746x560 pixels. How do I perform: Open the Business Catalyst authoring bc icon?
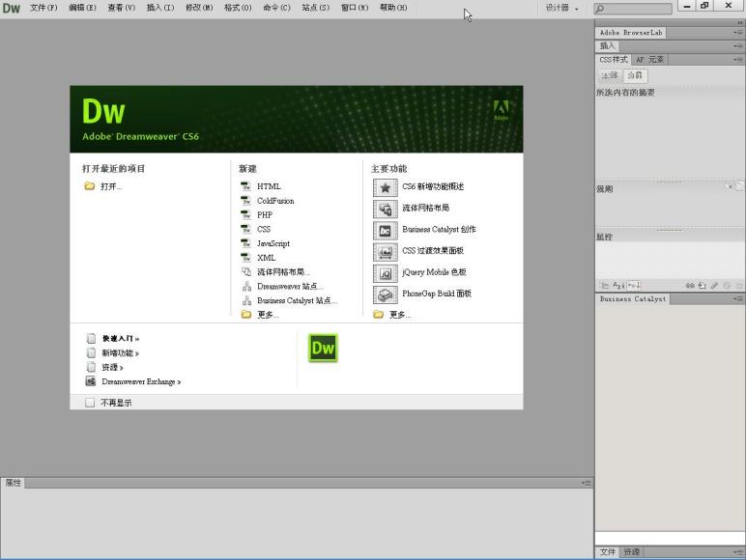[385, 231]
